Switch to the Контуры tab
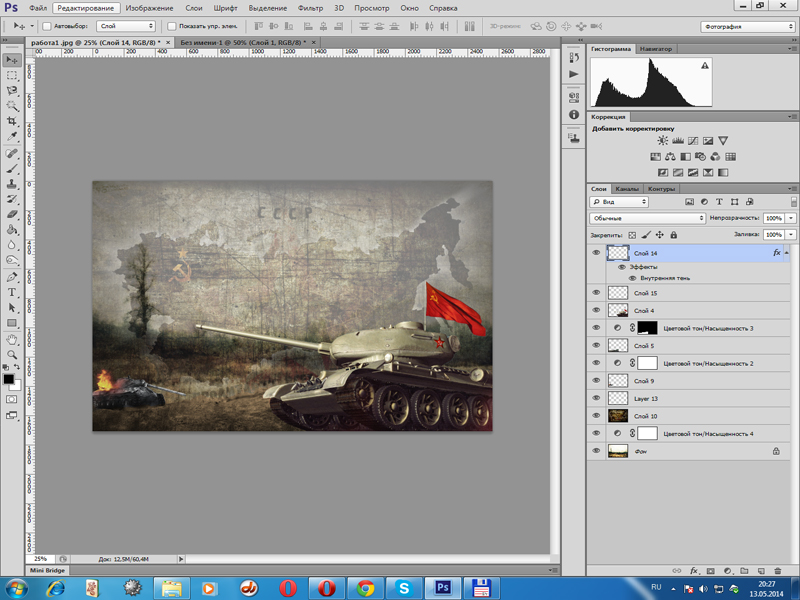Screen dimensions: 800x600 [661, 189]
